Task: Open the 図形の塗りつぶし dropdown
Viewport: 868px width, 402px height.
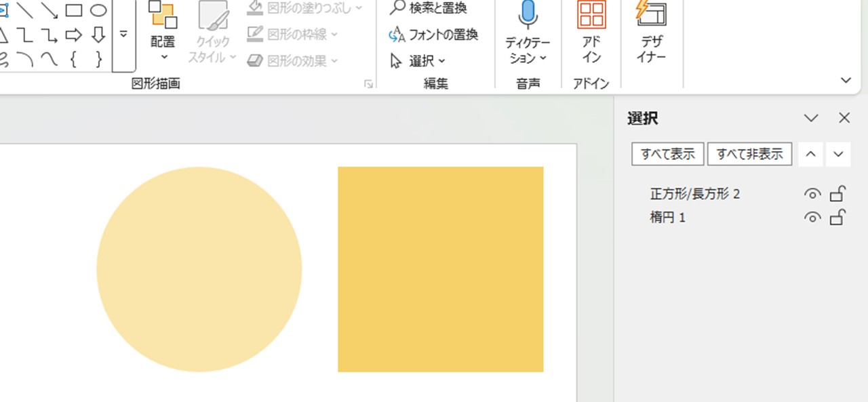Action: pyautogui.click(x=359, y=9)
